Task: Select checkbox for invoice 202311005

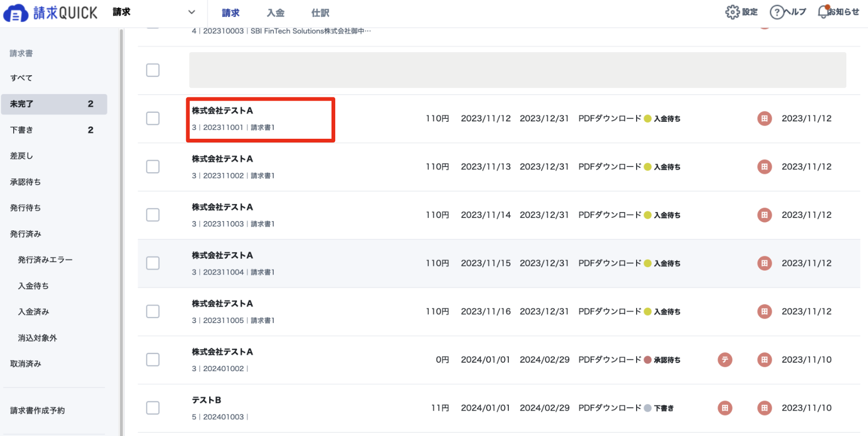Action: 153,311
